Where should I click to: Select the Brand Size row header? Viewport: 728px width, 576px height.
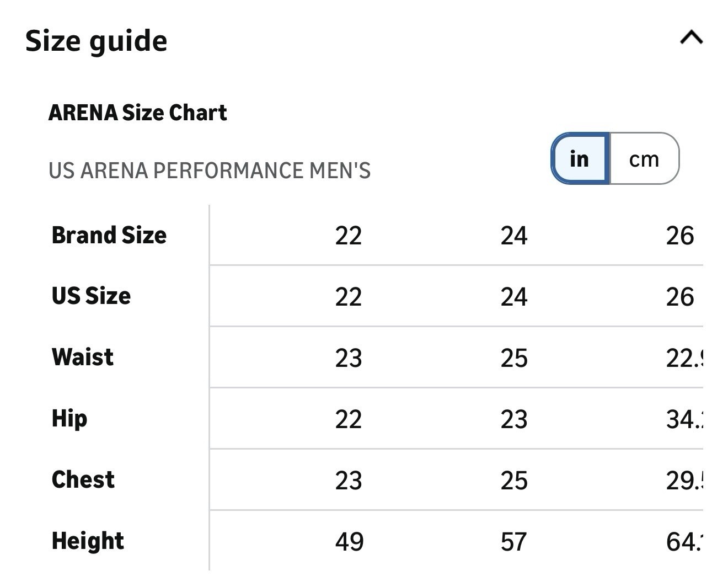(109, 236)
